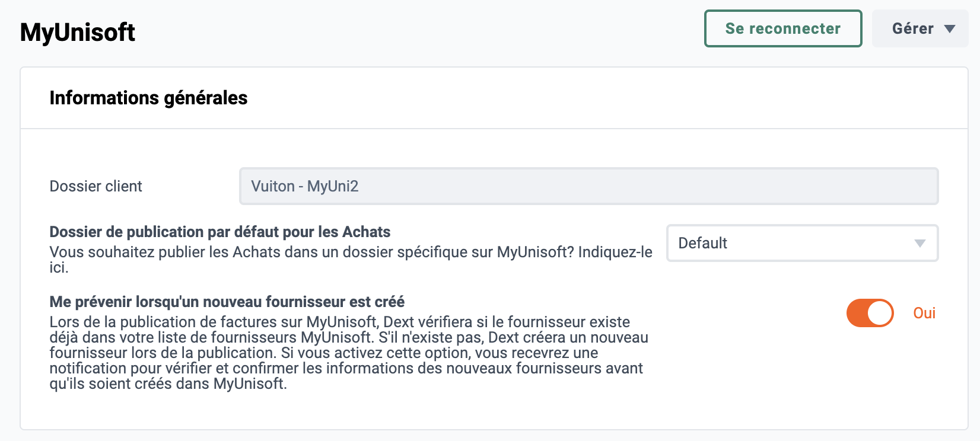Click the Se reconnecter button
The height and width of the screenshot is (441, 980).
coord(783,28)
